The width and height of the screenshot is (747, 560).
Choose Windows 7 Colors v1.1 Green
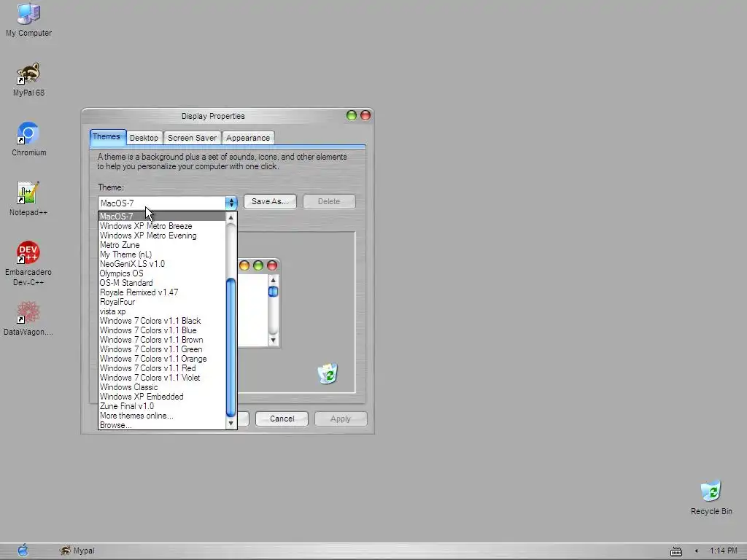coord(161,349)
